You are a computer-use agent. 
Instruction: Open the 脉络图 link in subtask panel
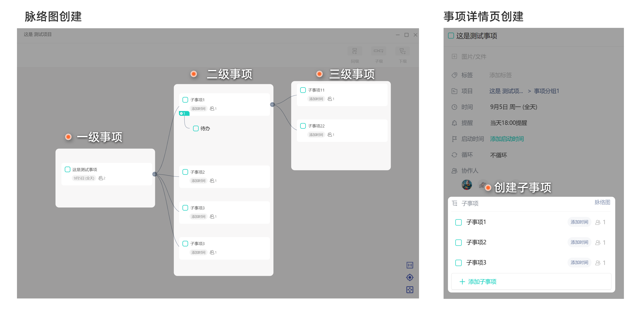click(x=602, y=202)
